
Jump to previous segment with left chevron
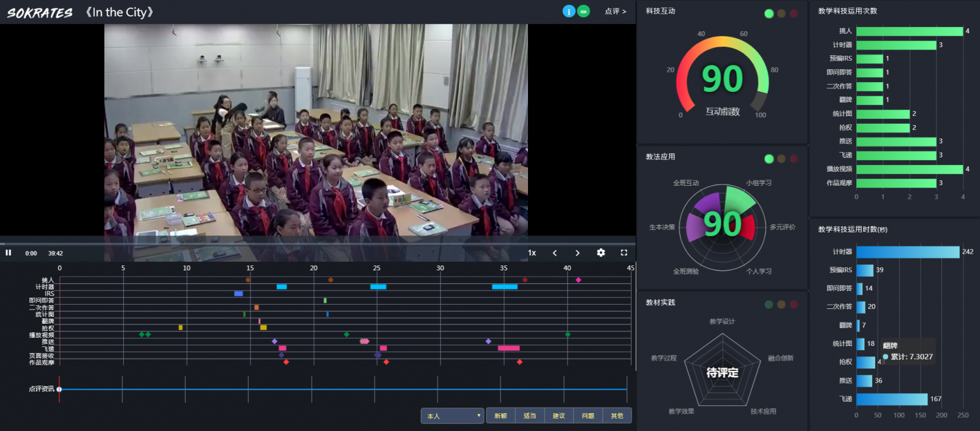tap(555, 253)
